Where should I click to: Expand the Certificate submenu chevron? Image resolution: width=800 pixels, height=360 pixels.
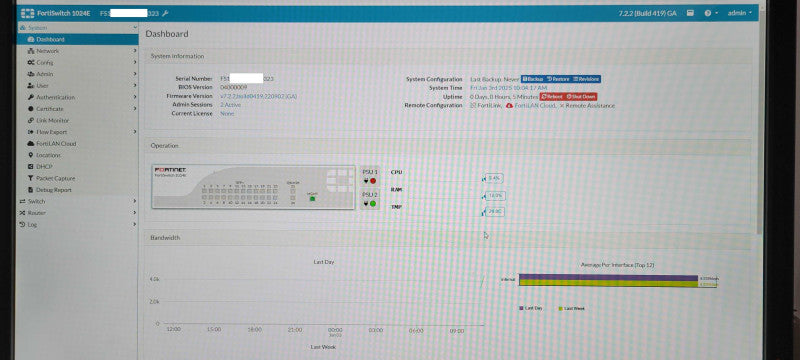pyautogui.click(x=135, y=109)
